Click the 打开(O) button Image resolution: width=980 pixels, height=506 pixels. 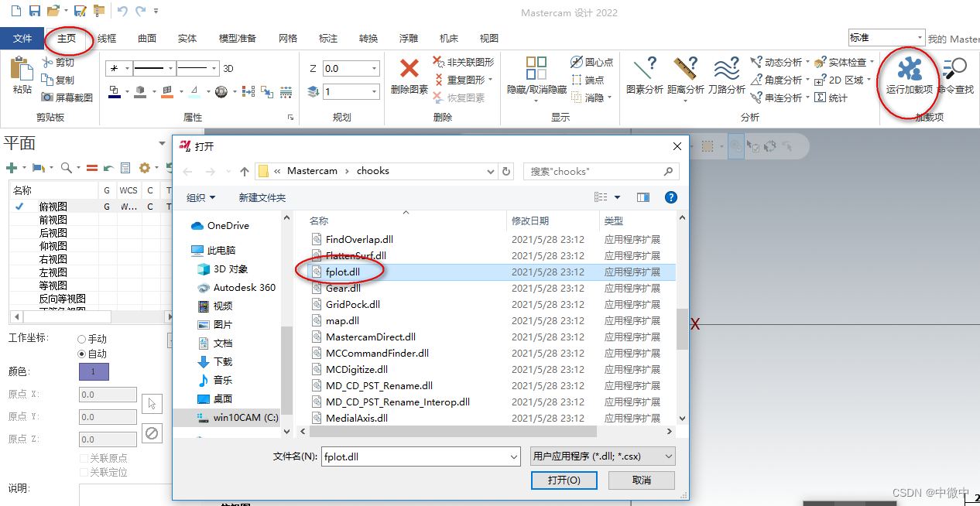[564, 480]
